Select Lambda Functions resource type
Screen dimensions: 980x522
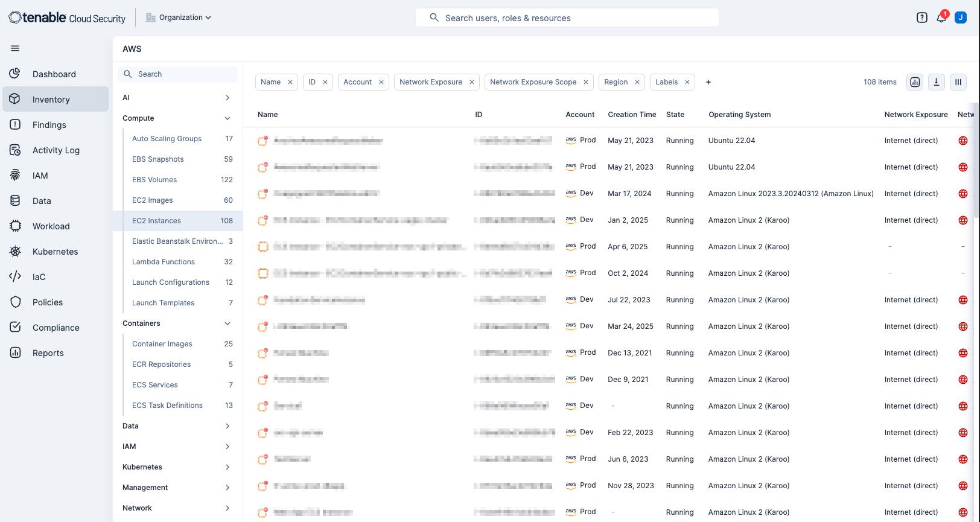164,262
